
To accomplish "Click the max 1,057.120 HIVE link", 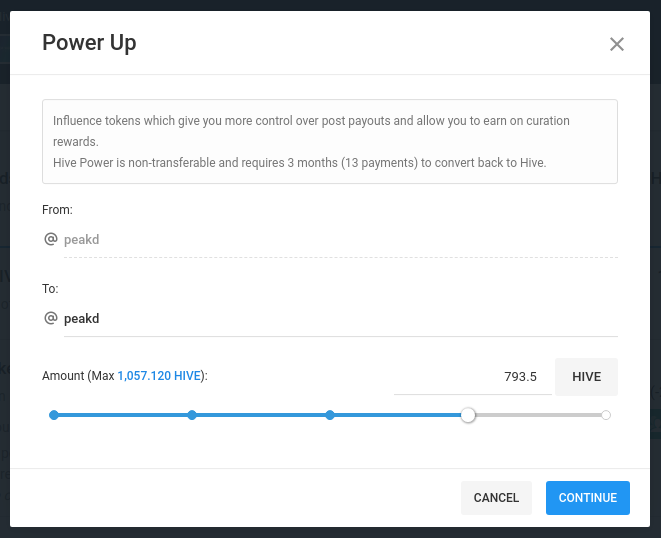I will 159,376.
